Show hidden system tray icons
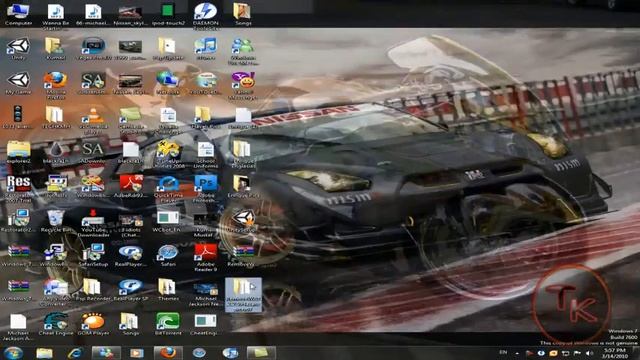640x360 pixels. 517,353
